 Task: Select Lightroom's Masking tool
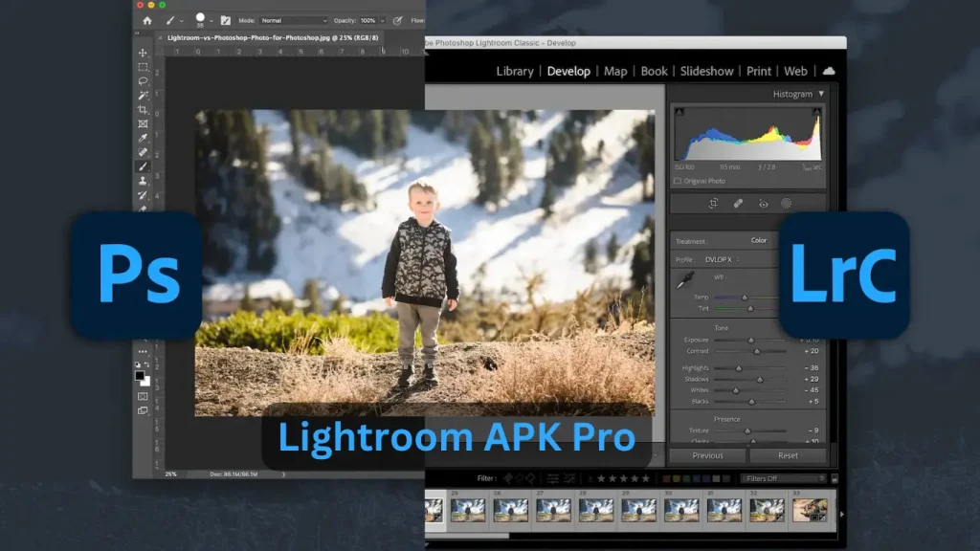(x=787, y=204)
